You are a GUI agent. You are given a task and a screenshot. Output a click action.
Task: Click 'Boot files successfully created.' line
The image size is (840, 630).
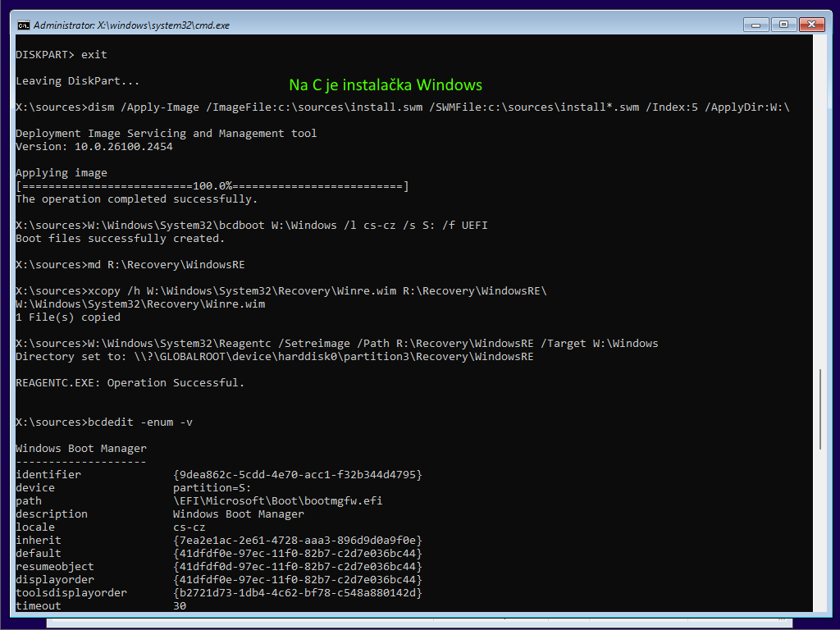click(120, 239)
